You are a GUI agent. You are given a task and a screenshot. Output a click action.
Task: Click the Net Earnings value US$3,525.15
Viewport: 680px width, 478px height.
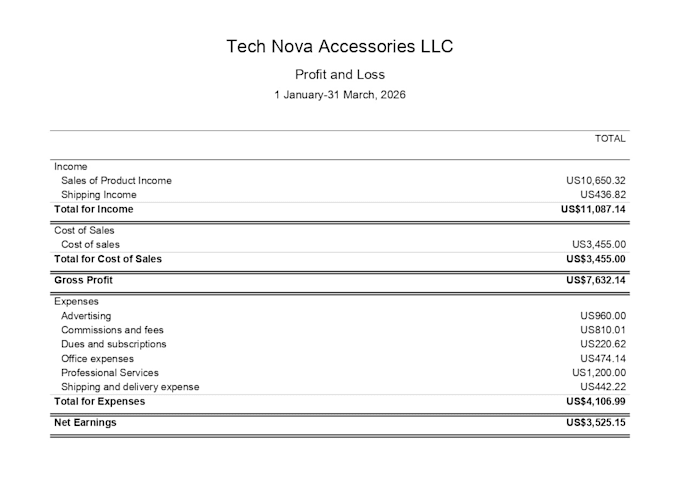click(595, 422)
